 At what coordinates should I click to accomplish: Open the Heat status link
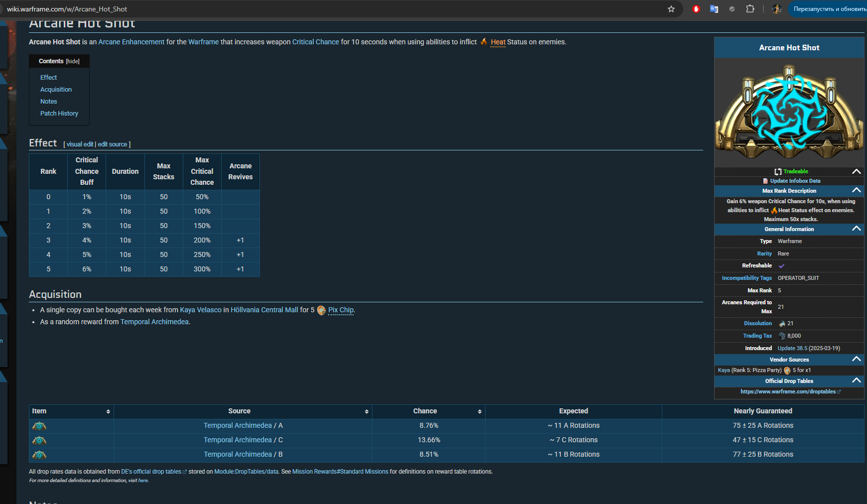[498, 42]
